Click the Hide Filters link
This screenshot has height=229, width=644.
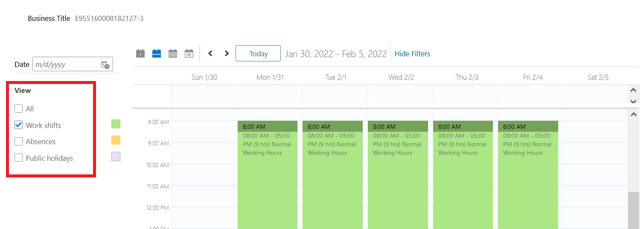point(412,54)
